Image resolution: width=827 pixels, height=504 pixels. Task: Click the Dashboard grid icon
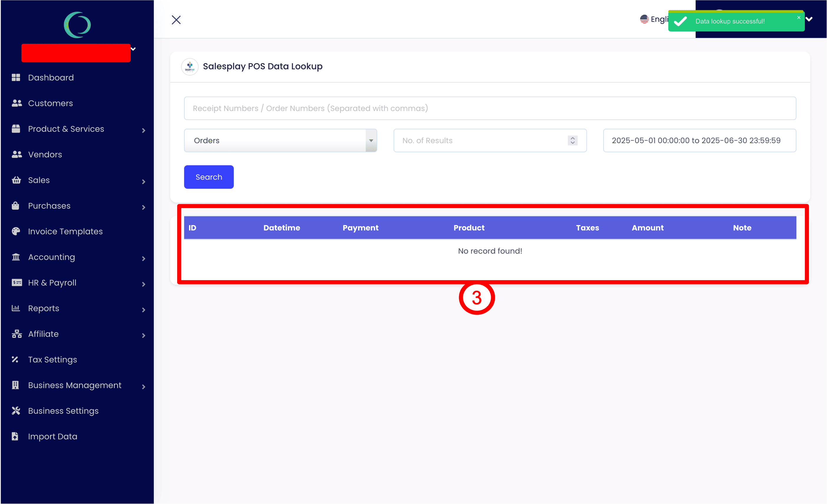tap(16, 77)
